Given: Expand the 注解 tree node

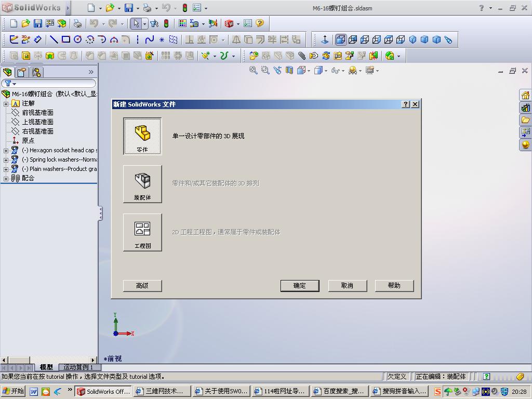Looking at the screenshot, I should (6, 104).
